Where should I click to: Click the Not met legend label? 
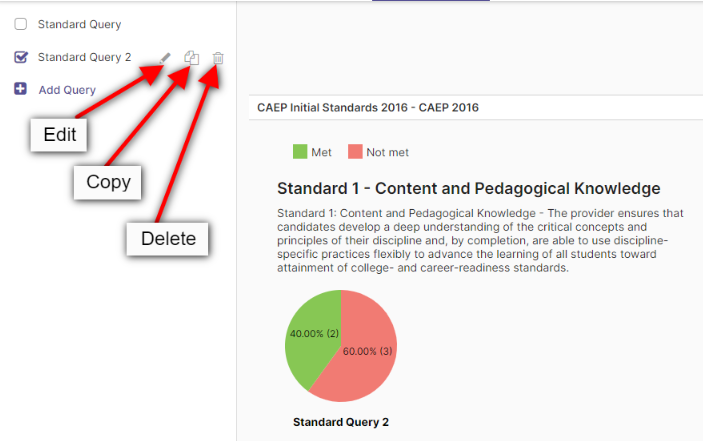tap(387, 152)
